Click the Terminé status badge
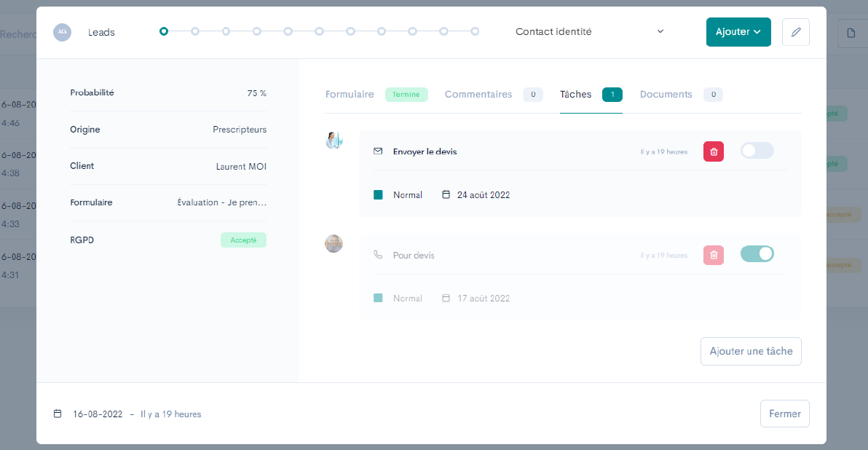868x450 pixels. pyautogui.click(x=406, y=95)
